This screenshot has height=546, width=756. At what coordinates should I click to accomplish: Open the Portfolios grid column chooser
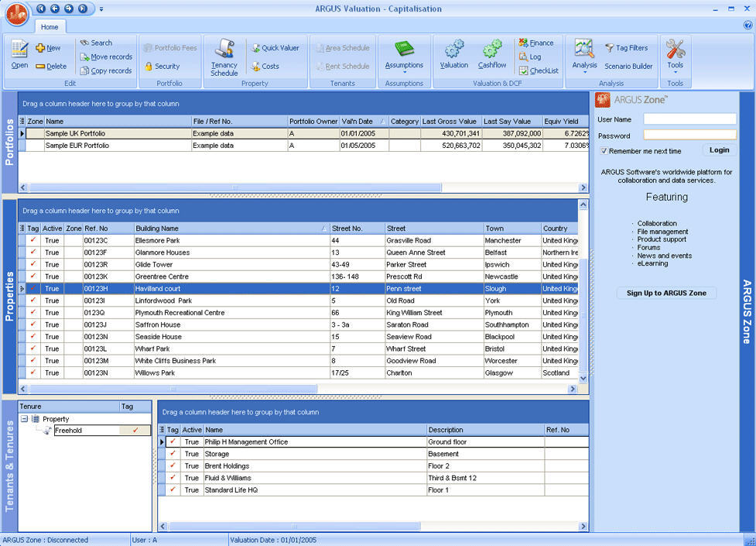point(22,121)
